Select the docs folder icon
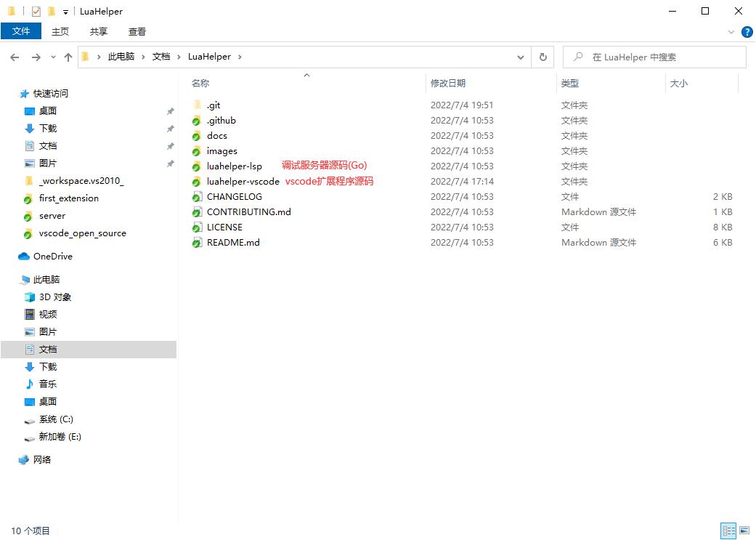 [197, 136]
